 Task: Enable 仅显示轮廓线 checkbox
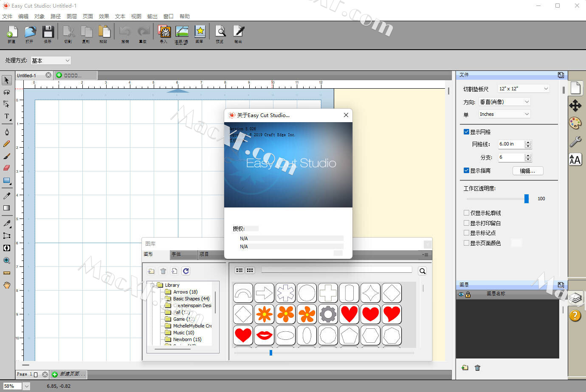tap(466, 213)
